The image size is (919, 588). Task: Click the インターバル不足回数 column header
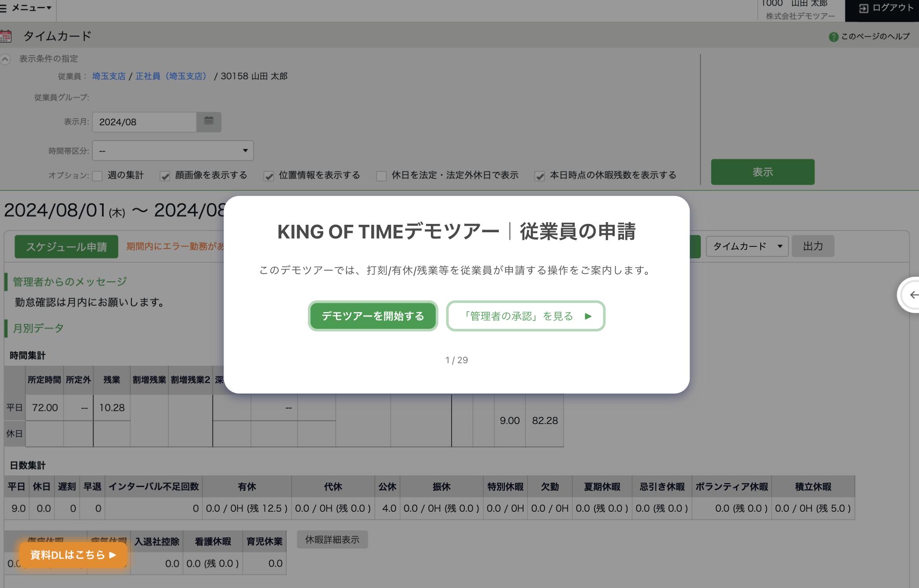click(154, 487)
